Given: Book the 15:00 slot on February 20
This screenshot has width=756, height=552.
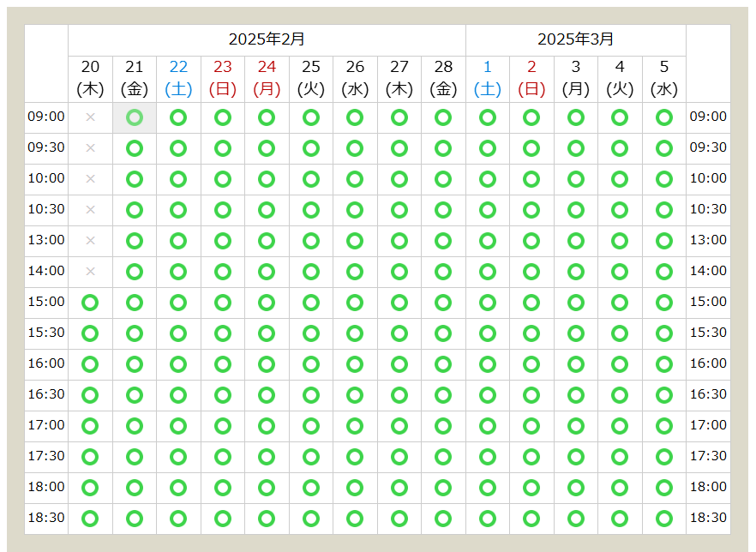Looking at the screenshot, I should tap(90, 303).
